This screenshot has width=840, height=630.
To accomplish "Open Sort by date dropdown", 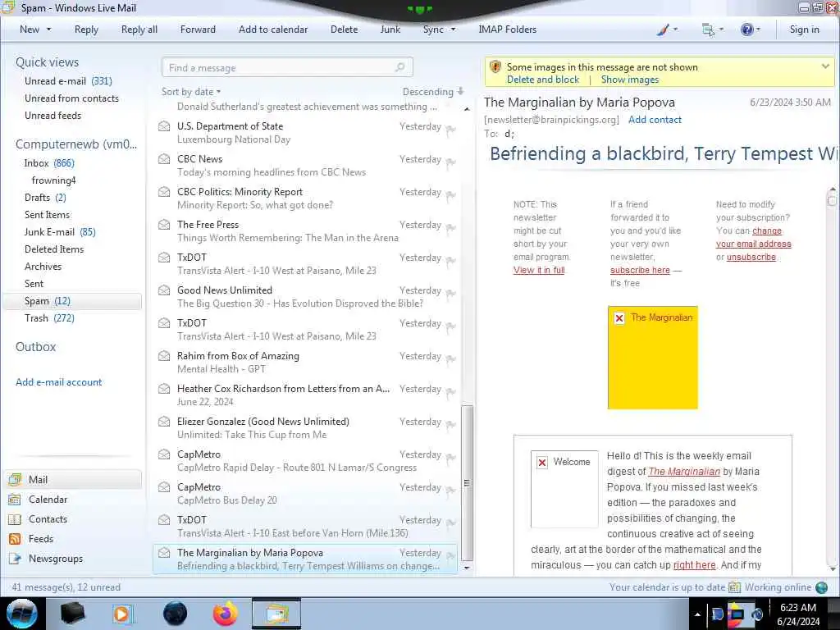I will tap(191, 92).
